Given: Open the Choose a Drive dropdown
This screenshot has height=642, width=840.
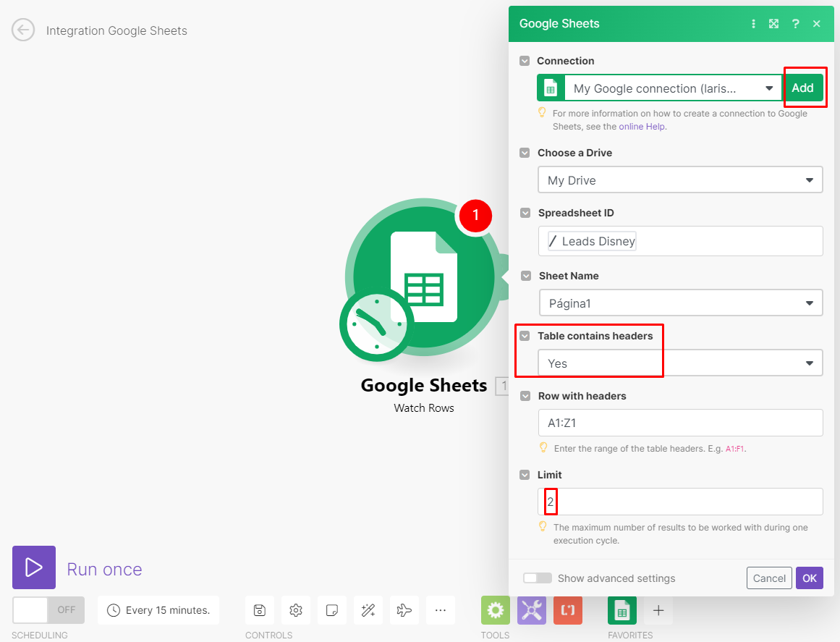Looking at the screenshot, I should point(680,179).
